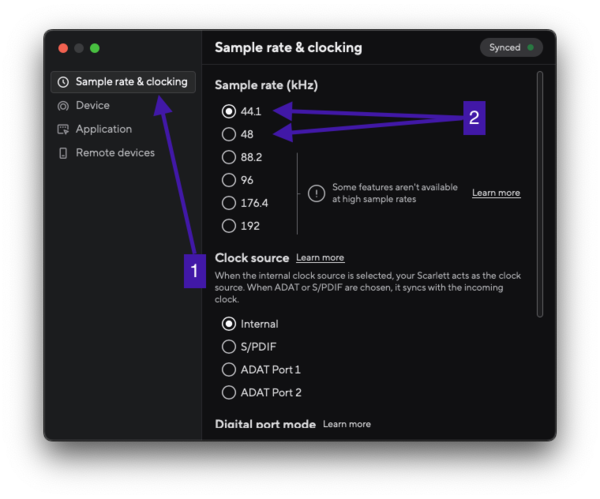Select the 48 kHz sample rate
The width and height of the screenshot is (600, 499).
(x=229, y=134)
